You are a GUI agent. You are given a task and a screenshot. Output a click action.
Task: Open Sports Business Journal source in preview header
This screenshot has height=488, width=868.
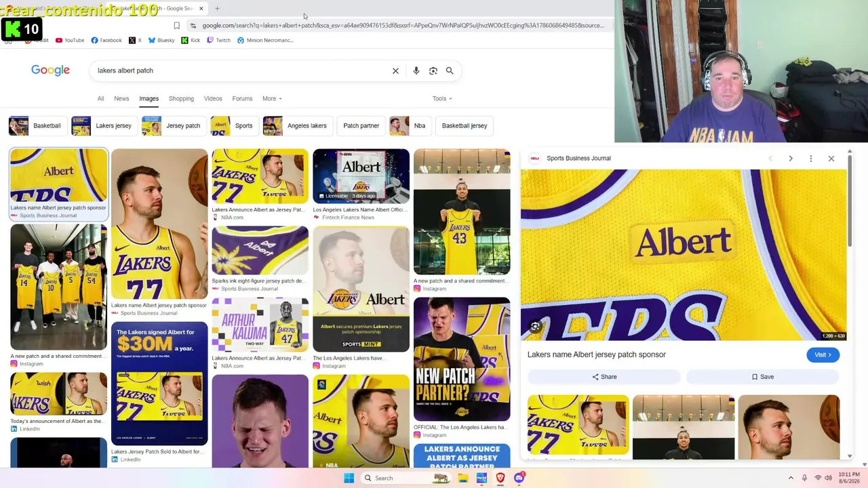tap(578, 159)
